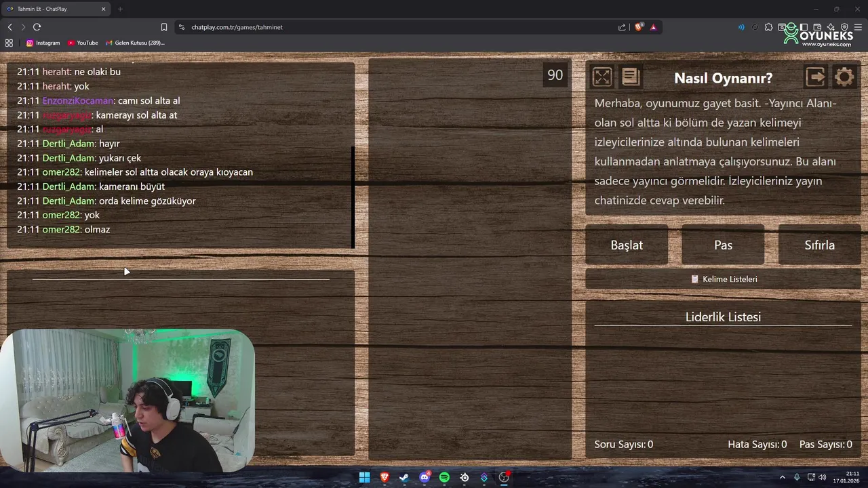
Task: Open the volume speaker tray icon
Action: click(x=823, y=477)
